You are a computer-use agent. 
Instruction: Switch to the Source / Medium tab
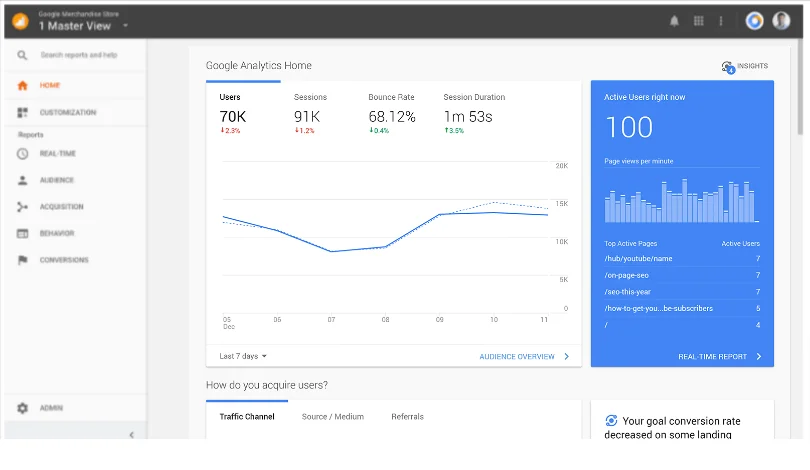[x=333, y=417]
